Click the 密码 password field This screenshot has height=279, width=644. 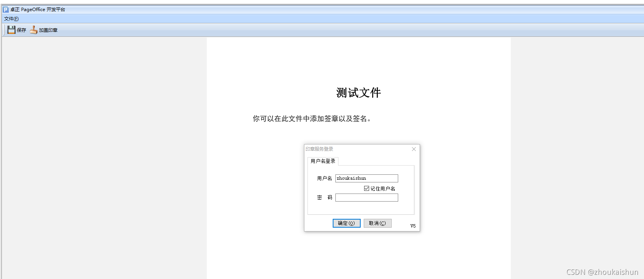click(367, 197)
